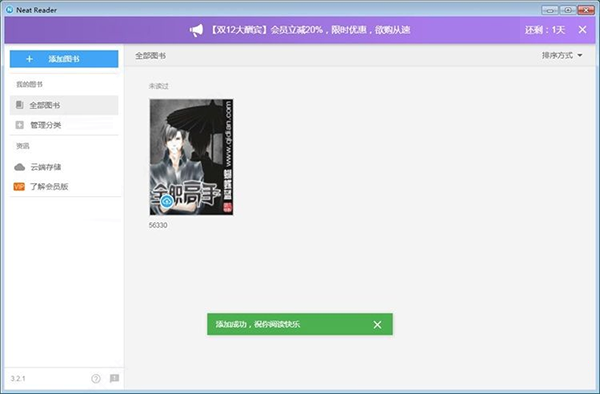Click the cloud upload badge on the book cover
Image resolution: width=600 pixels, height=394 pixels.
(167, 201)
